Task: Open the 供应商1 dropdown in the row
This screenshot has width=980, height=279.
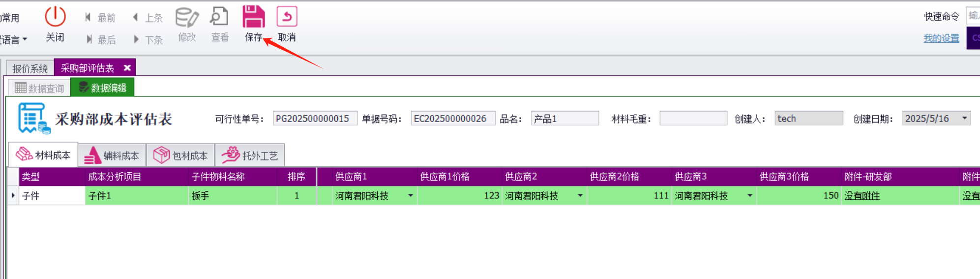Action: click(x=411, y=196)
